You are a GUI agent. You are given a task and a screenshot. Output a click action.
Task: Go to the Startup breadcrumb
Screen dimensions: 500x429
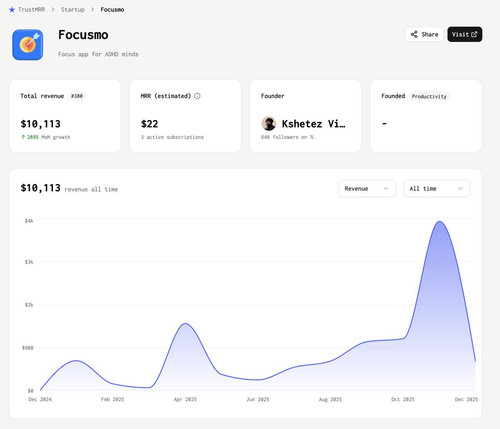(73, 10)
